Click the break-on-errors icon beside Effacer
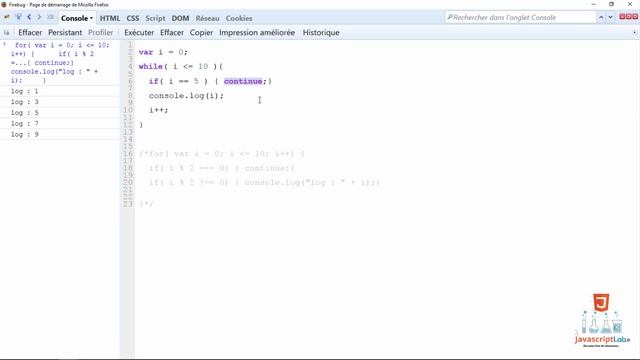The height and width of the screenshot is (360, 640). [7, 33]
